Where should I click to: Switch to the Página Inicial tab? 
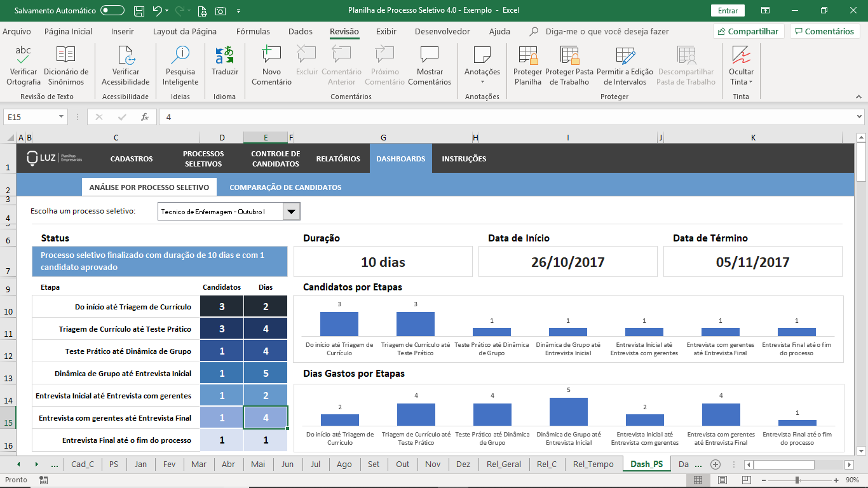[68, 31]
